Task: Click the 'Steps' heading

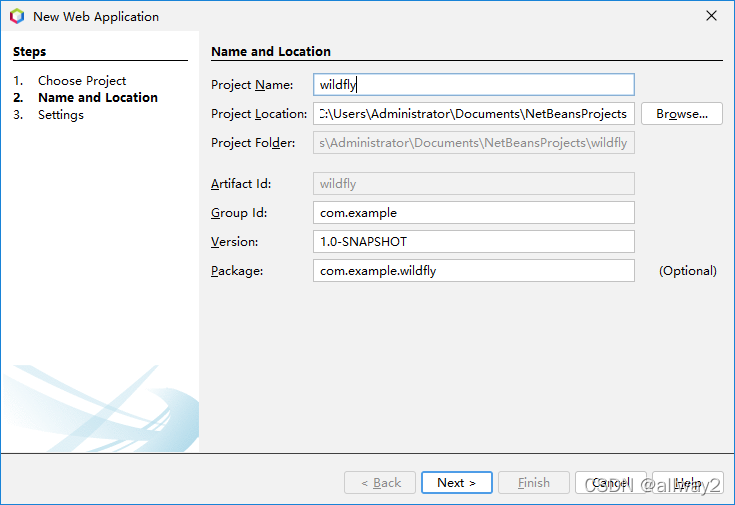Action: [x=30, y=52]
